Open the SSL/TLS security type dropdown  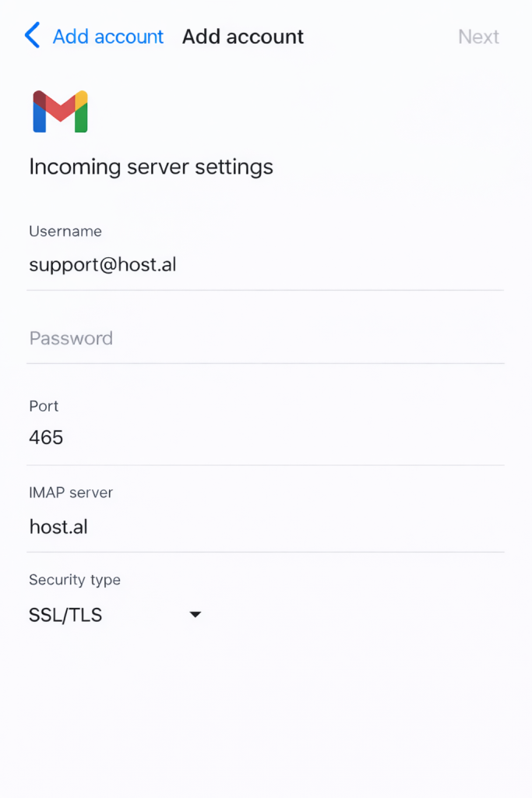[114, 616]
